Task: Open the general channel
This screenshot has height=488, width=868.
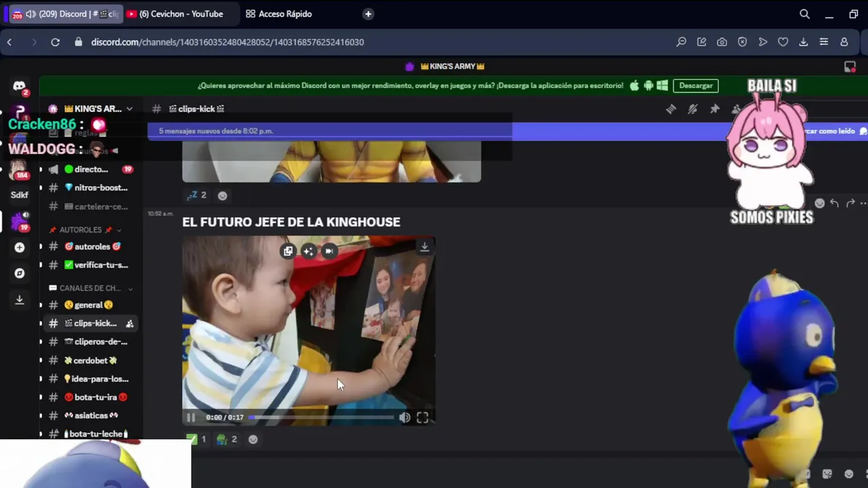Action: coord(91,305)
